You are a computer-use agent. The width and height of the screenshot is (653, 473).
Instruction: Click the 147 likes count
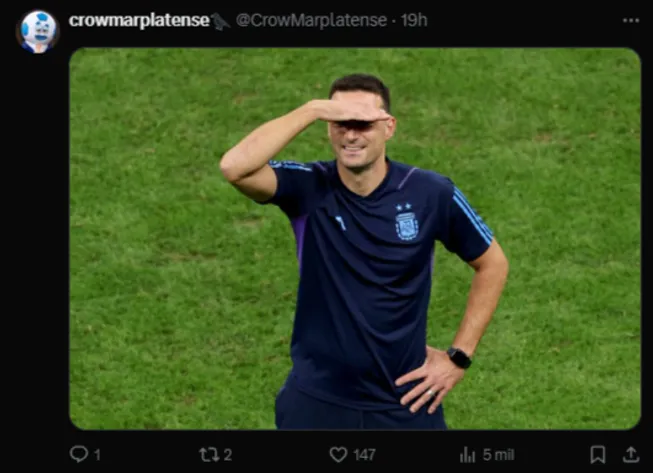point(364,455)
